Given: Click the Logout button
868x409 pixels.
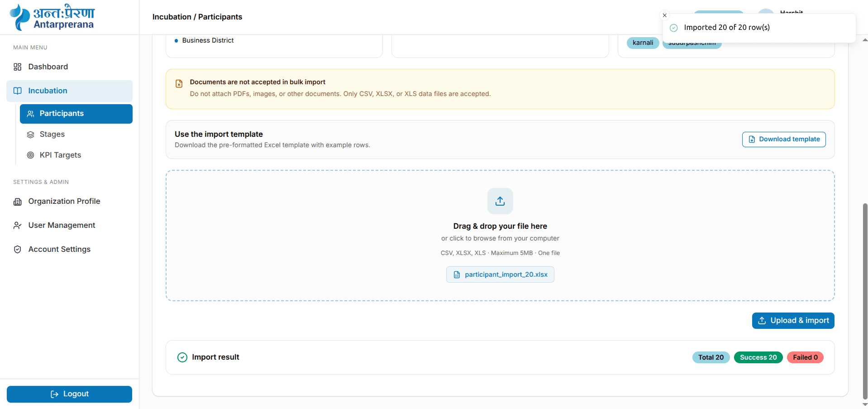Looking at the screenshot, I should 69,394.
